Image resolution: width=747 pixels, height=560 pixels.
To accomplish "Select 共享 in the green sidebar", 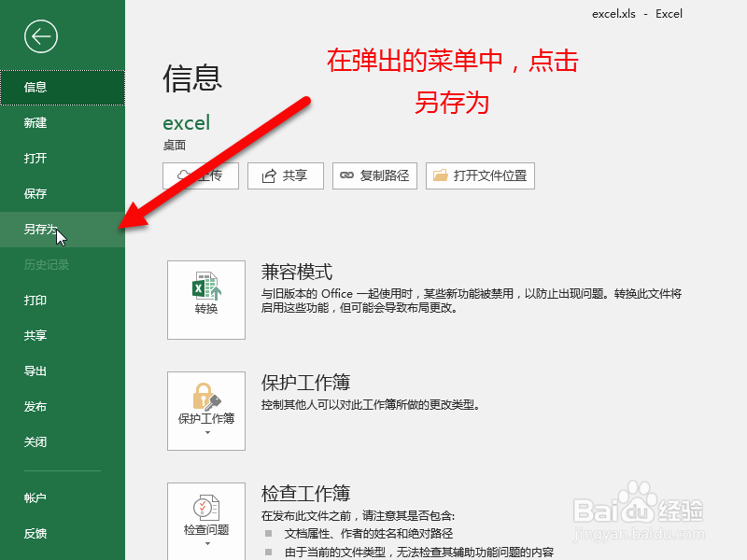I will [x=63, y=336].
